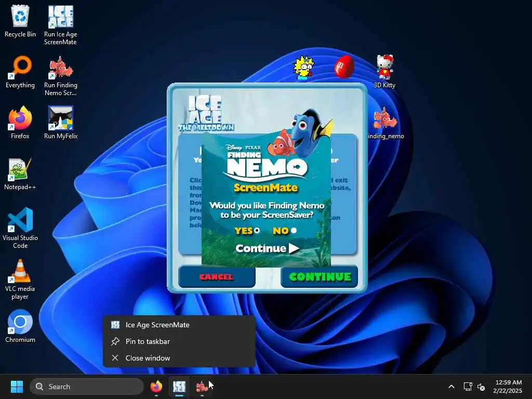Image resolution: width=532 pixels, height=399 pixels.
Task: Open the Windows Start menu
Action: (x=17, y=387)
